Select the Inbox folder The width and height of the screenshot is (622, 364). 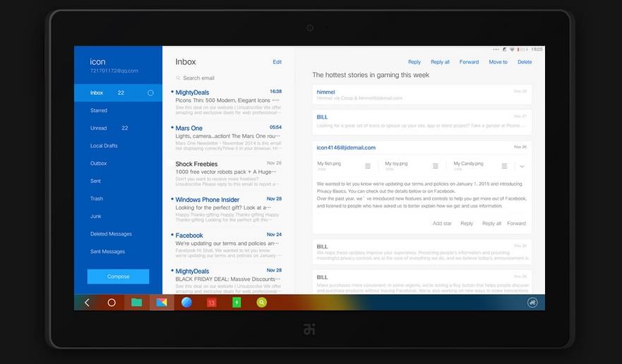coord(118,93)
